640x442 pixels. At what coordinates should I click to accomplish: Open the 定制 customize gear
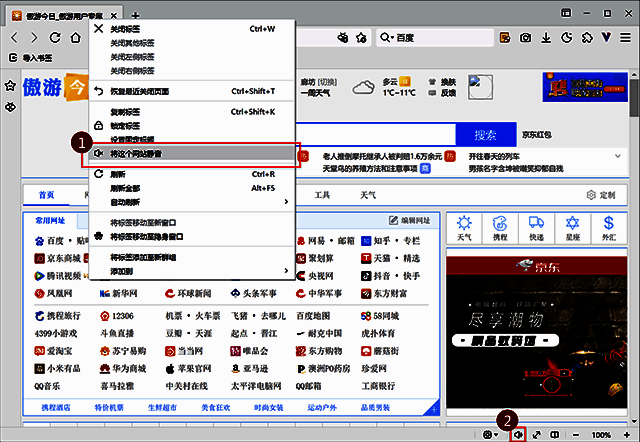pos(601,195)
